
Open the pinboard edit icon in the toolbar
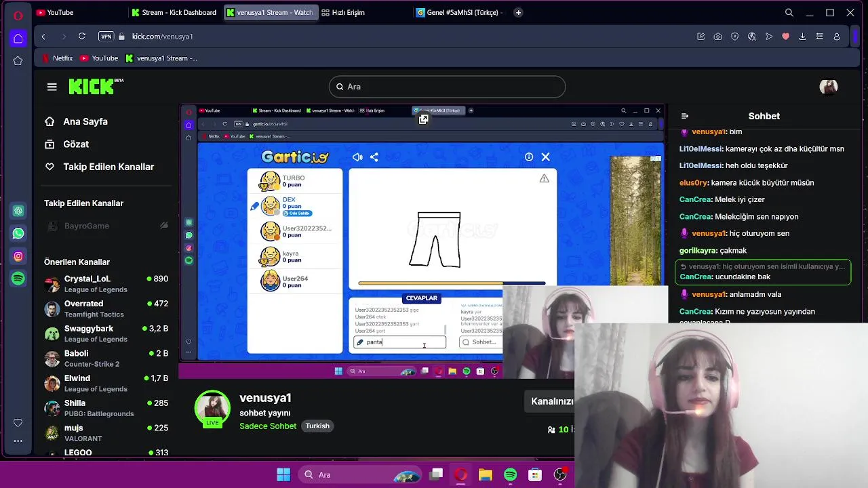pyautogui.click(x=701, y=37)
